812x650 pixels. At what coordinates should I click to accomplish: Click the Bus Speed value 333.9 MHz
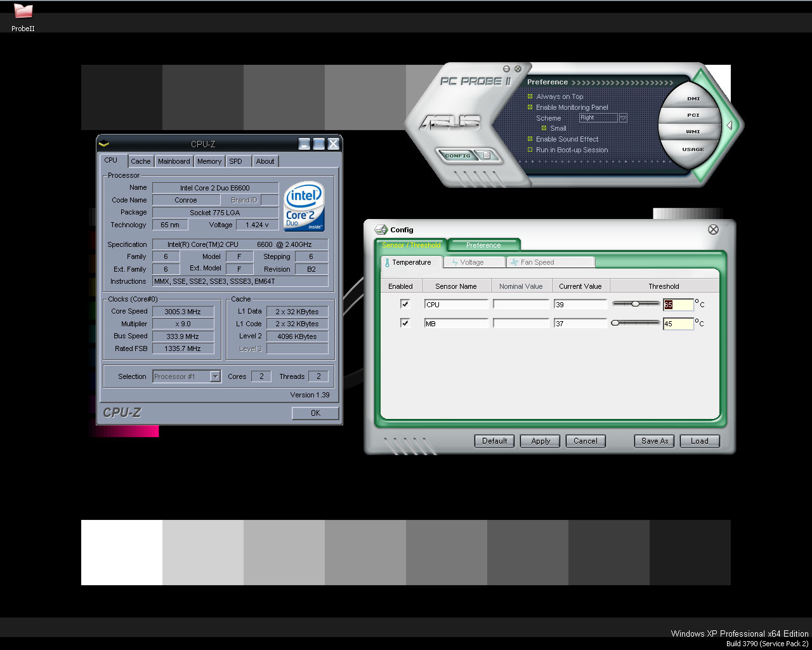click(x=183, y=336)
